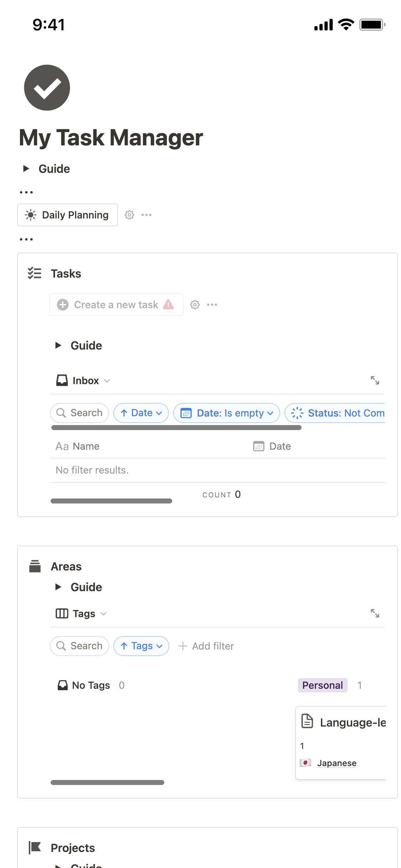The width and height of the screenshot is (401, 868).
Task: Open settings gear beside Daily Planning
Action: pos(129,215)
